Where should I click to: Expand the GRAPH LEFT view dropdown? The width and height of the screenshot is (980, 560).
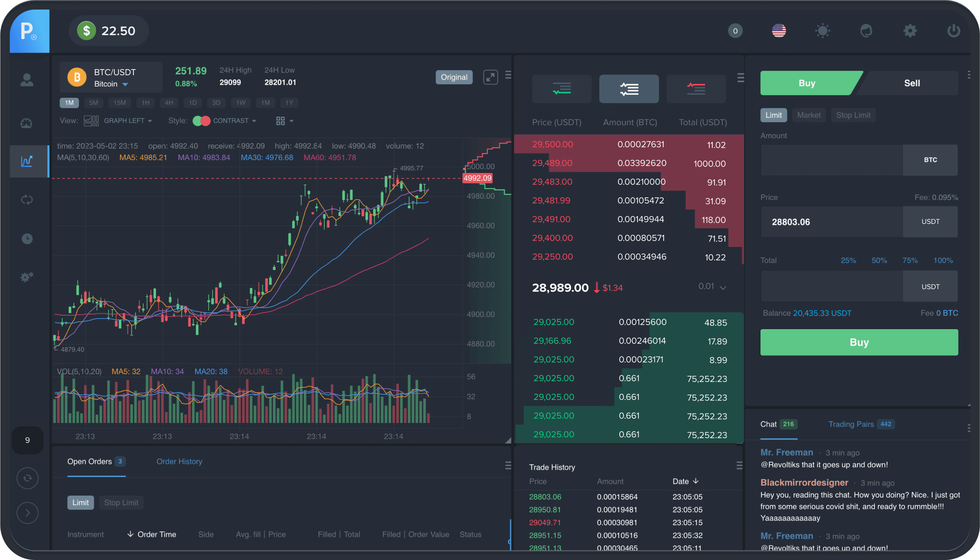pos(128,121)
